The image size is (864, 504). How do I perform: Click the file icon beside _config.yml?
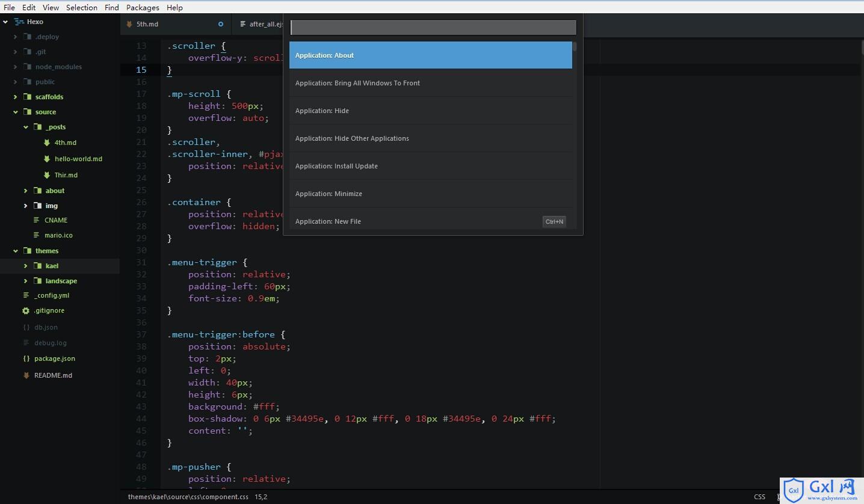pos(26,295)
